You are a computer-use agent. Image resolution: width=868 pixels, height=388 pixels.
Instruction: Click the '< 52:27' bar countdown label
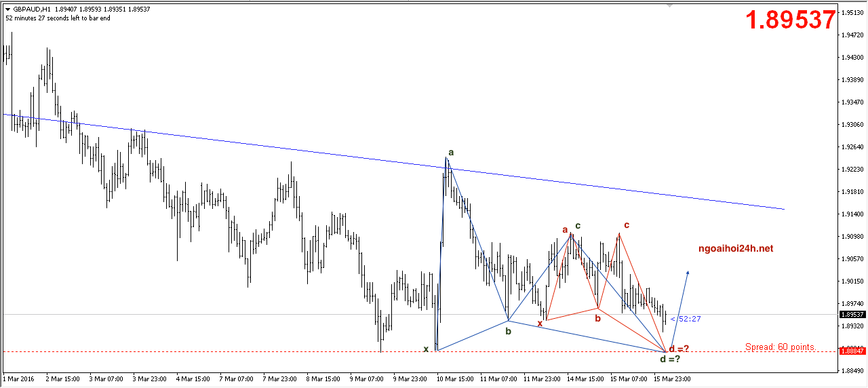point(686,319)
